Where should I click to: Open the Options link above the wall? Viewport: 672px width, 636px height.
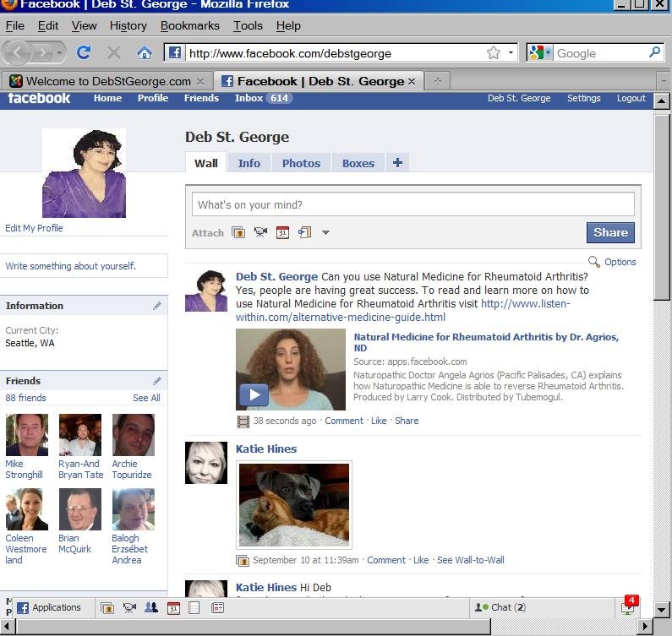(x=620, y=262)
